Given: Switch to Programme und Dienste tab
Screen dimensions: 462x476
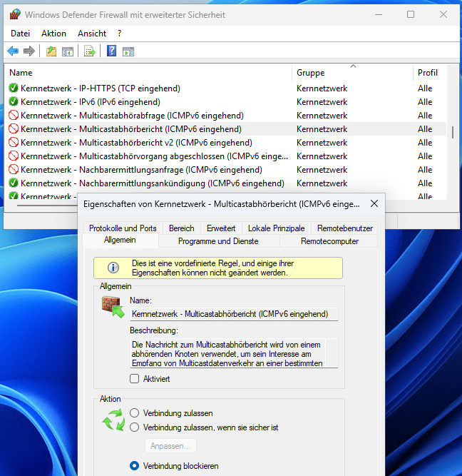Looking at the screenshot, I should tap(218, 241).
